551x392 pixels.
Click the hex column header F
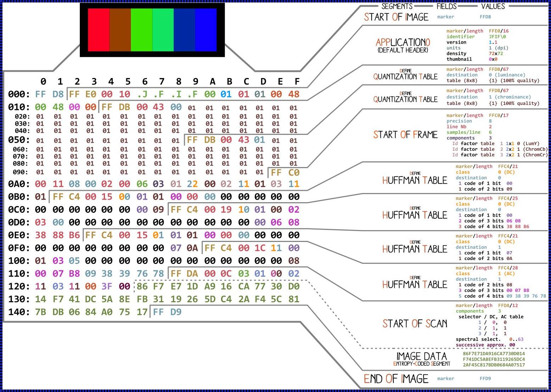297,82
